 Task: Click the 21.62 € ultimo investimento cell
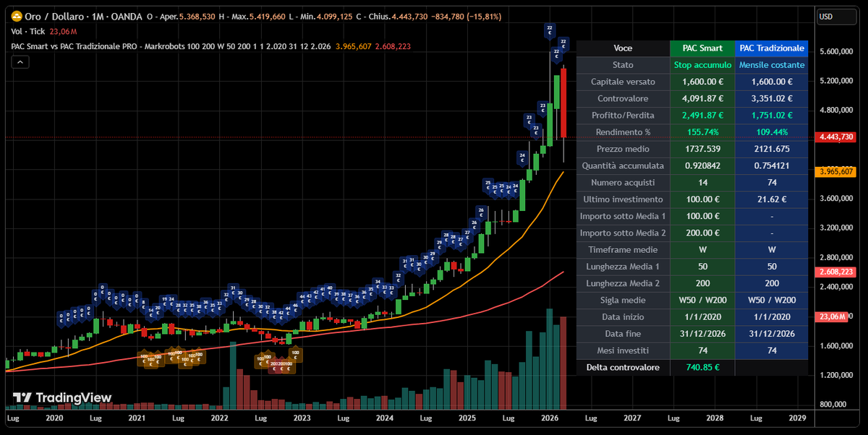point(771,199)
